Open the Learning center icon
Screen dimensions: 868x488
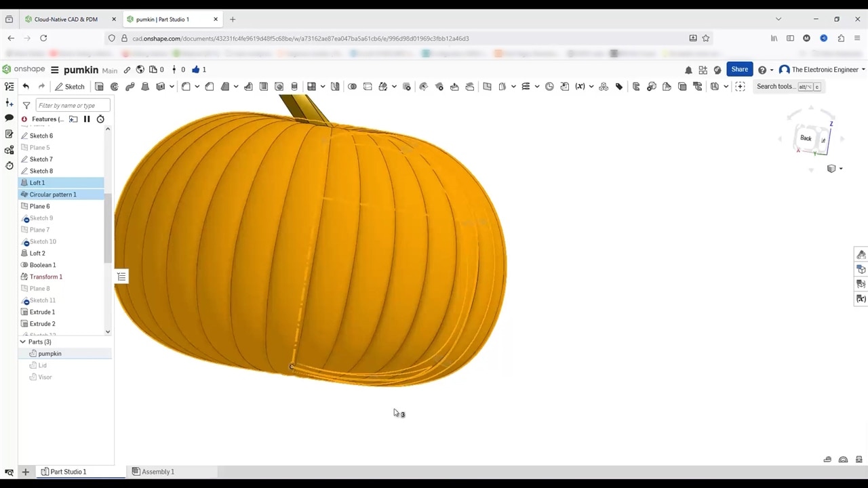click(717, 70)
